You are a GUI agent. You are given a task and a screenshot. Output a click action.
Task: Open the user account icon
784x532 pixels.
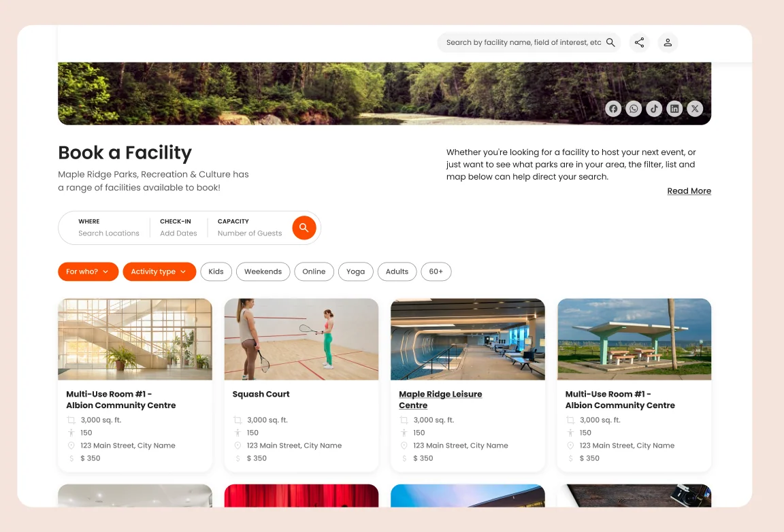(668, 42)
